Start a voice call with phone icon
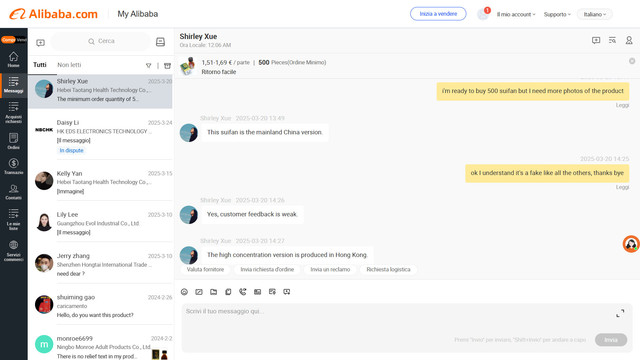Screen dimensions: 640x360 pyautogui.click(x=243, y=292)
